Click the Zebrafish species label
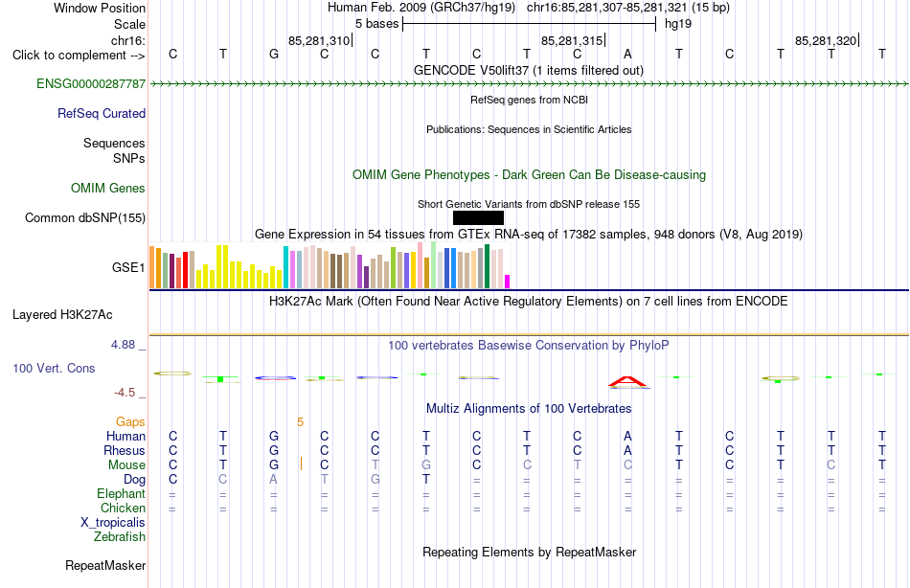Viewport: 910px width, 588px height. [x=120, y=536]
